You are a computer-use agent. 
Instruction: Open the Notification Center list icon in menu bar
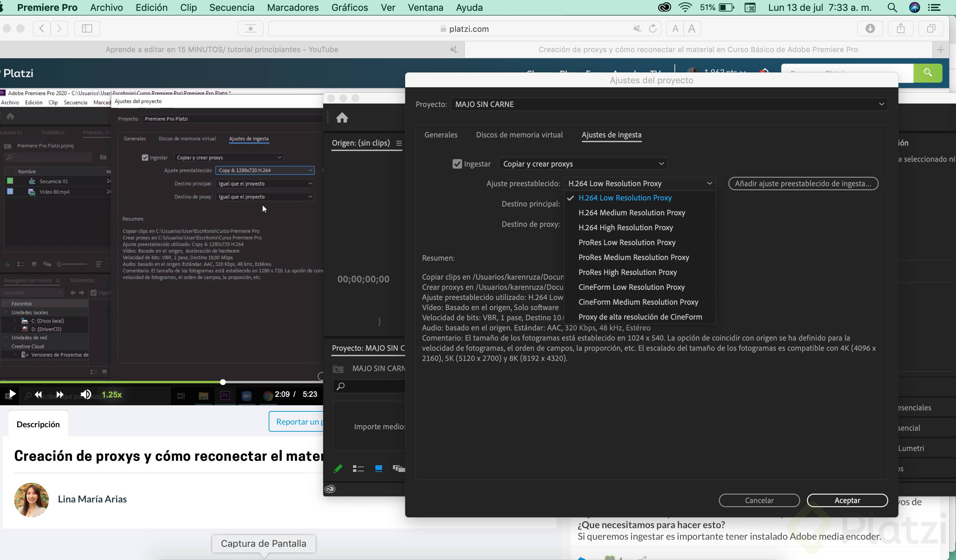[934, 7]
